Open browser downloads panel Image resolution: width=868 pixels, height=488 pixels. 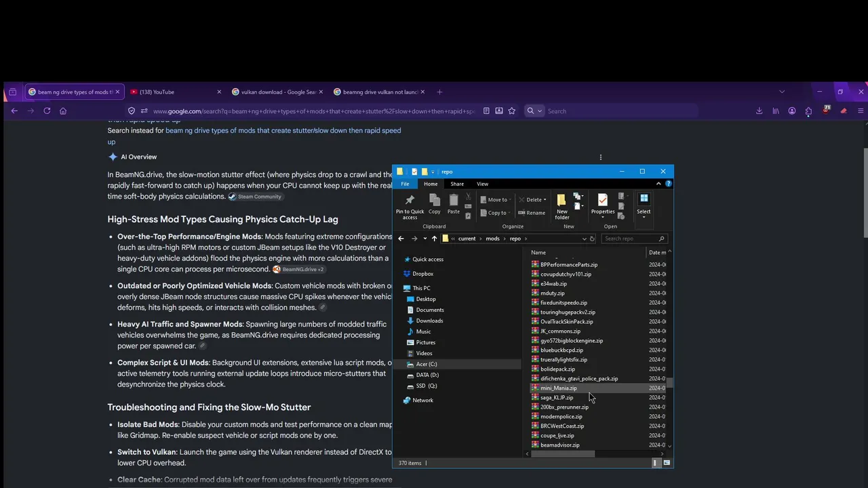click(x=759, y=111)
